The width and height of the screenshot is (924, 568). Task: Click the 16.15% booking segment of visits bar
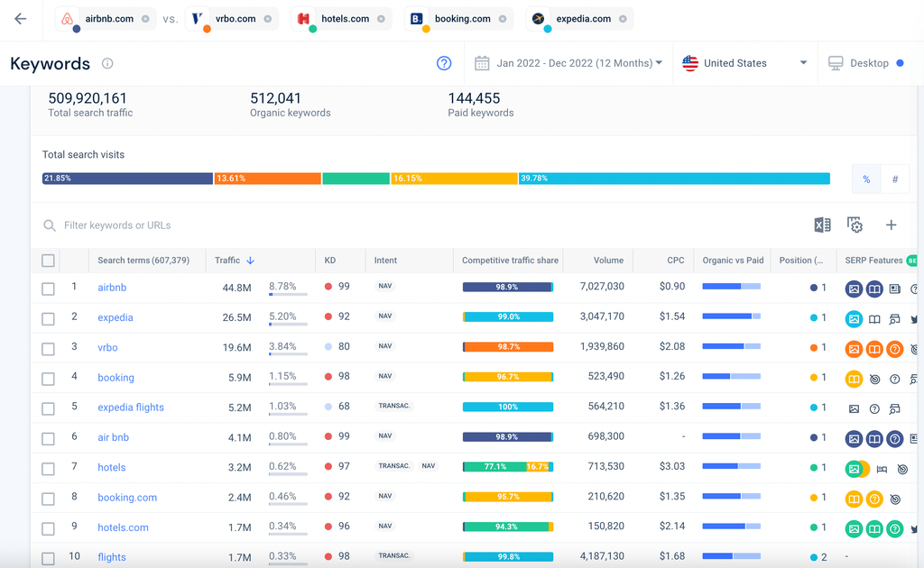pyautogui.click(x=455, y=179)
